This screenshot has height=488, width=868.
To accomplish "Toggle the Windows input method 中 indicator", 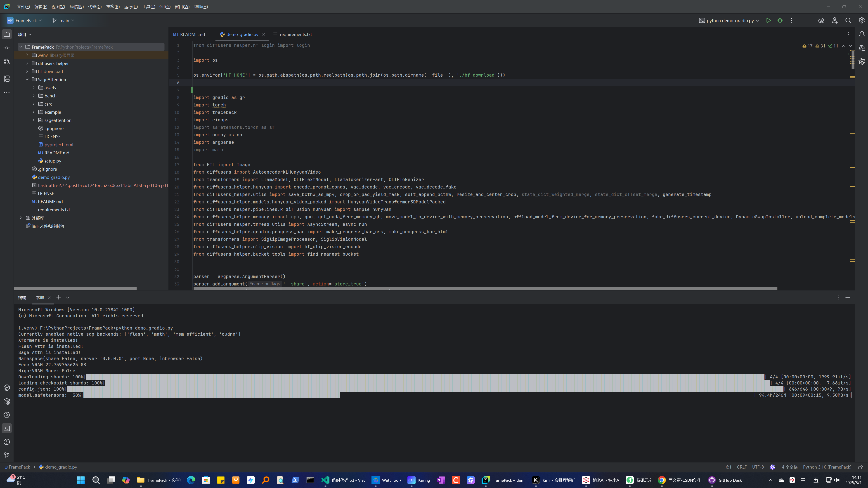I will coord(803,480).
